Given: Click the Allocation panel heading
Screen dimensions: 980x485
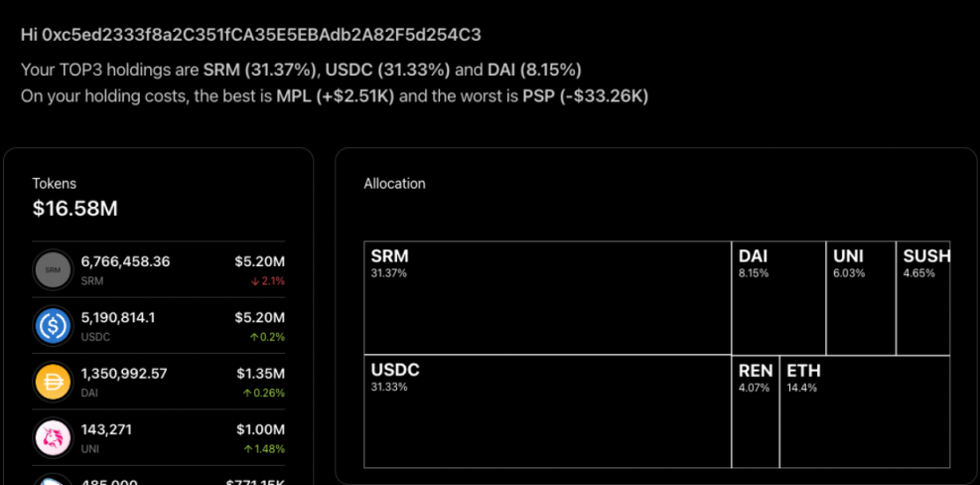Looking at the screenshot, I should (394, 184).
